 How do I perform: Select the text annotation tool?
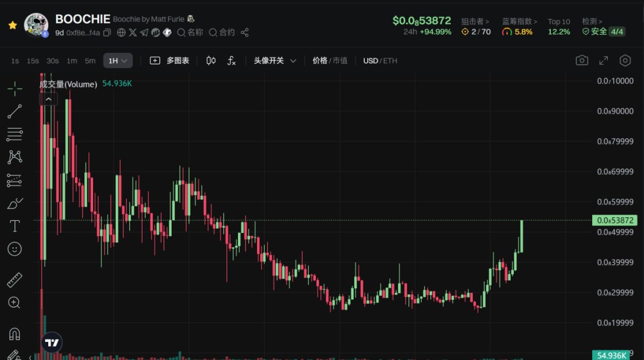tap(15, 226)
